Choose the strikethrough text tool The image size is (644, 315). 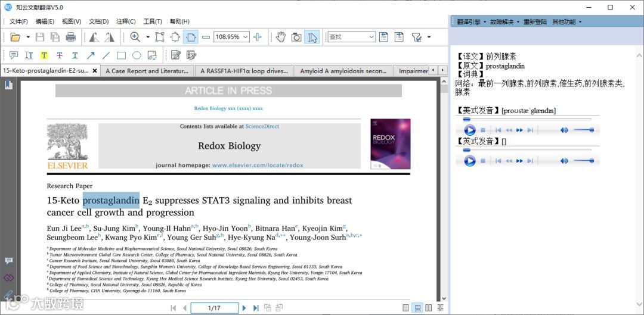pos(60,55)
